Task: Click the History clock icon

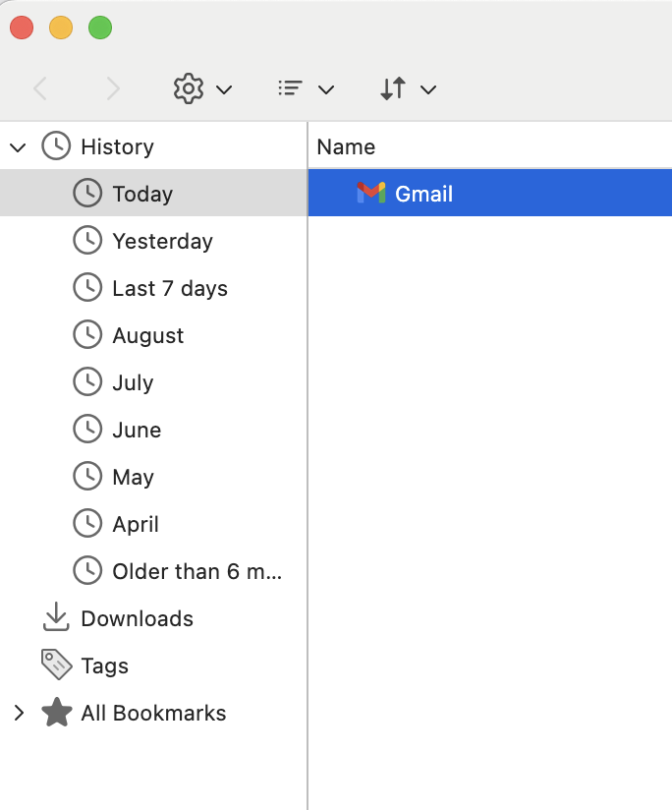Action: click(x=56, y=146)
